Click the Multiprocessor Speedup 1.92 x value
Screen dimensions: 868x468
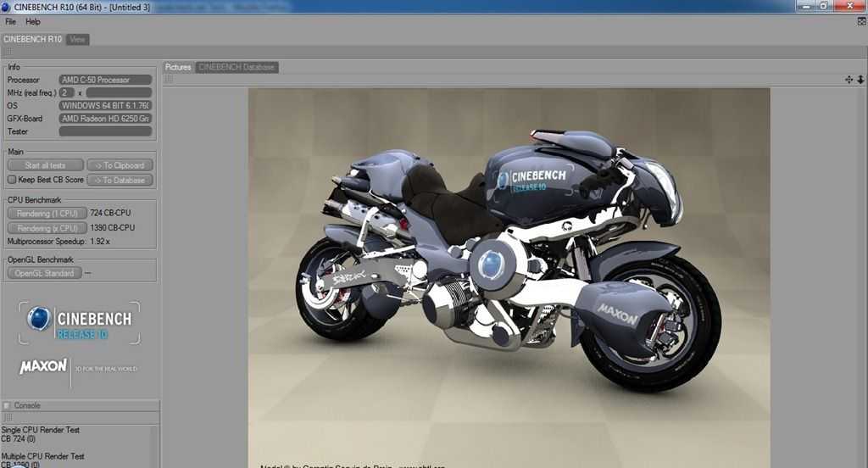pyautogui.click(x=100, y=242)
